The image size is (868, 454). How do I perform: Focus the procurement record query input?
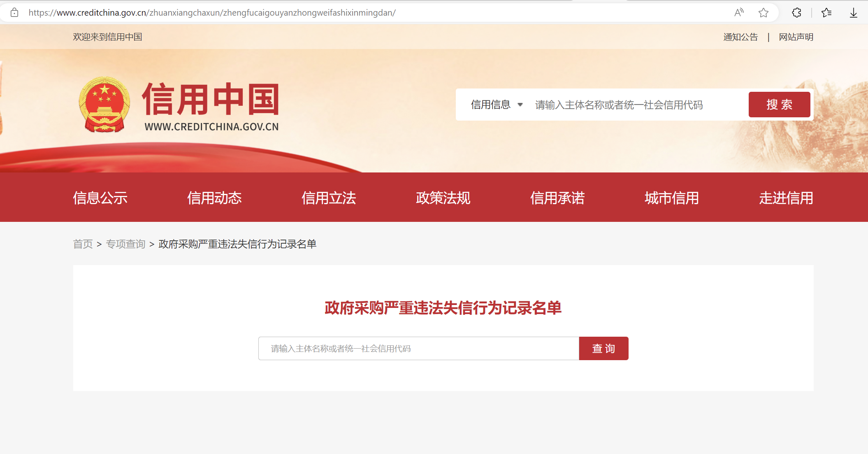tap(418, 349)
